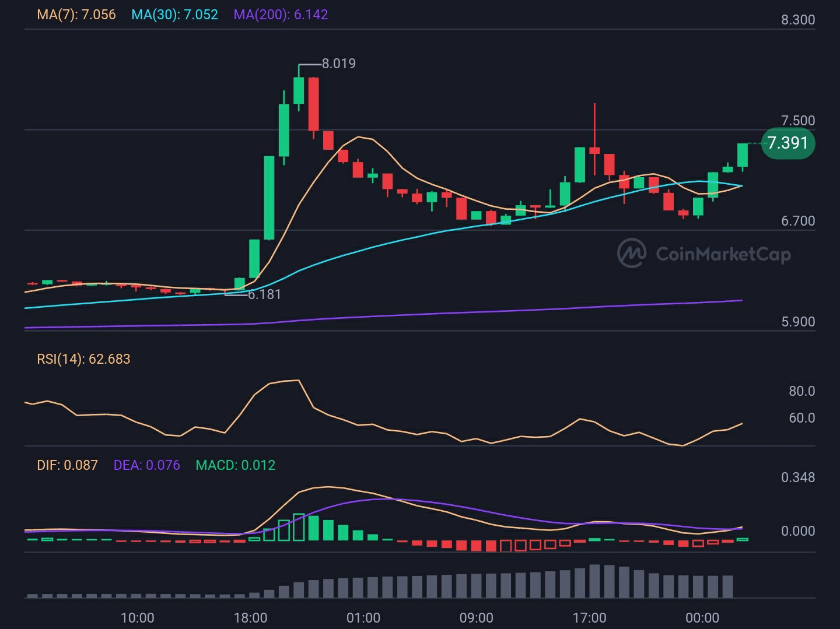840x629 pixels.
Task: Click the MACD 0.348 axis label
Action: [x=798, y=477]
